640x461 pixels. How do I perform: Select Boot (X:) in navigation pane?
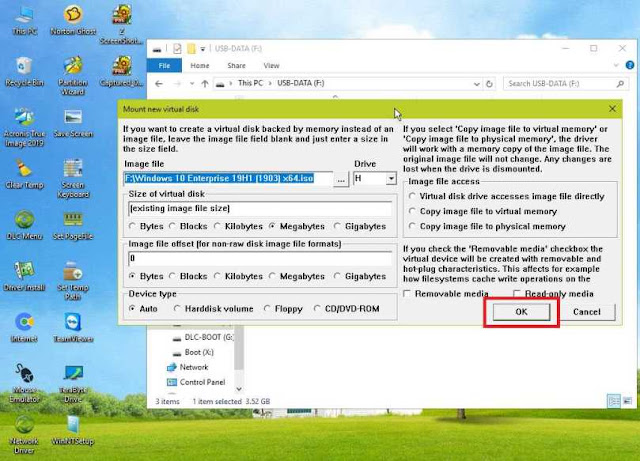click(193, 352)
